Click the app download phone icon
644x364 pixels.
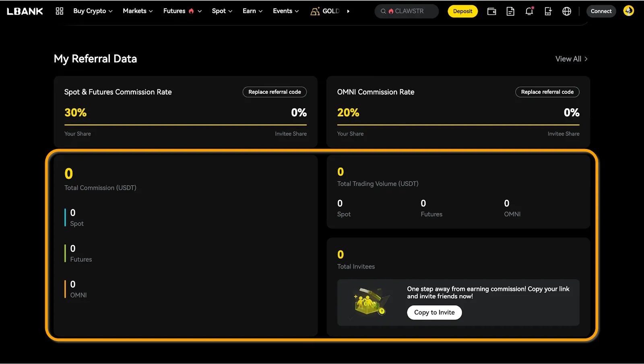(x=548, y=11)
